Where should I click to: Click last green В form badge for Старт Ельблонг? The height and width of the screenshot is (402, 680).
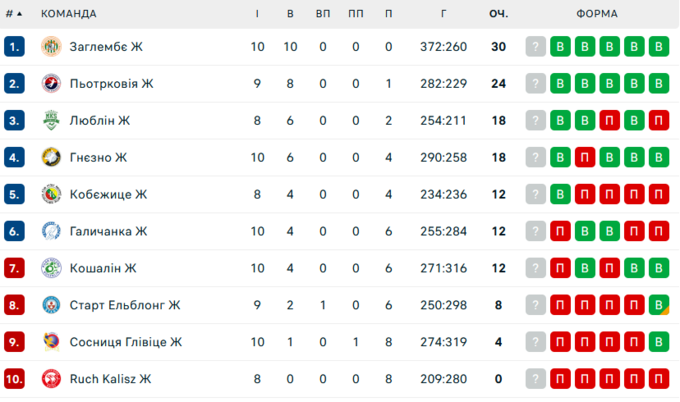(657, 305)
